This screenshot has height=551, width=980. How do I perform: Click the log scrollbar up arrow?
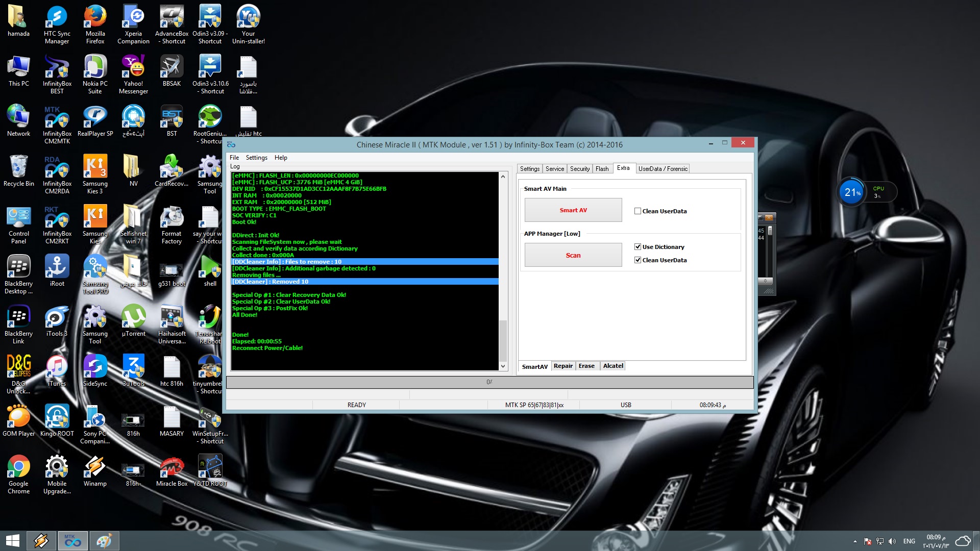click(503, 177)
